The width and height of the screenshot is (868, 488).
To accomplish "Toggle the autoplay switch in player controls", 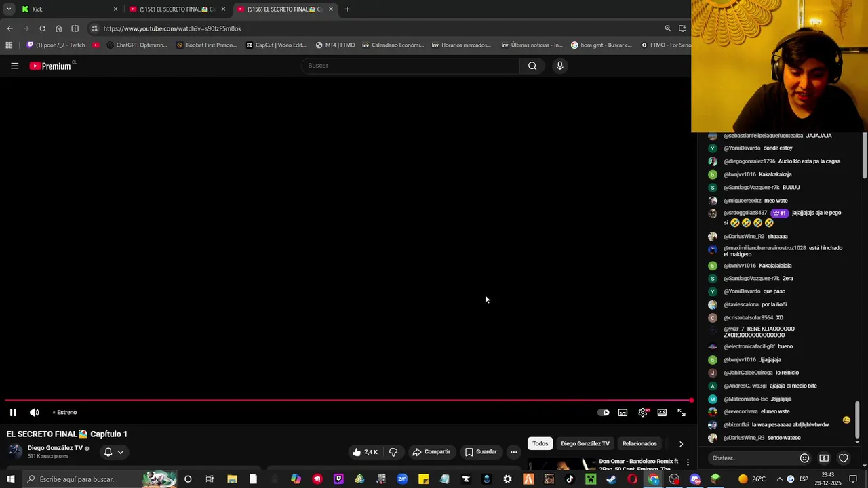I will coord(603,412).
